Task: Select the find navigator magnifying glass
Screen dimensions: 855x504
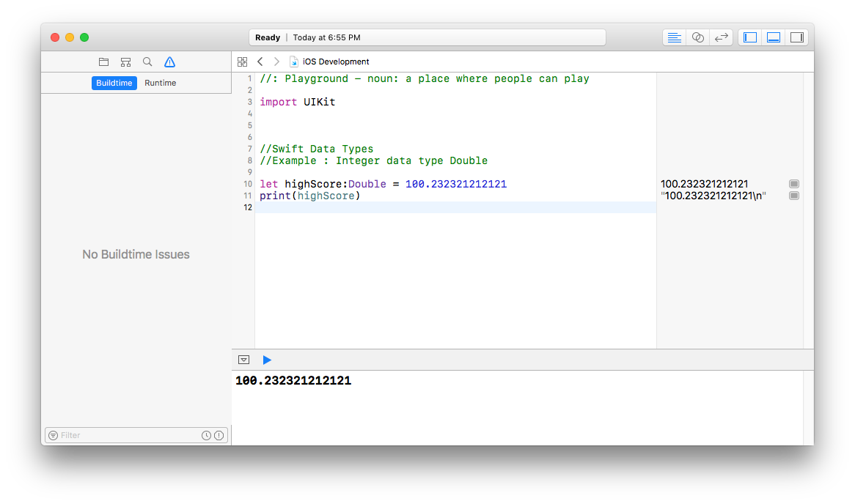Action: (x=147, y=62)
